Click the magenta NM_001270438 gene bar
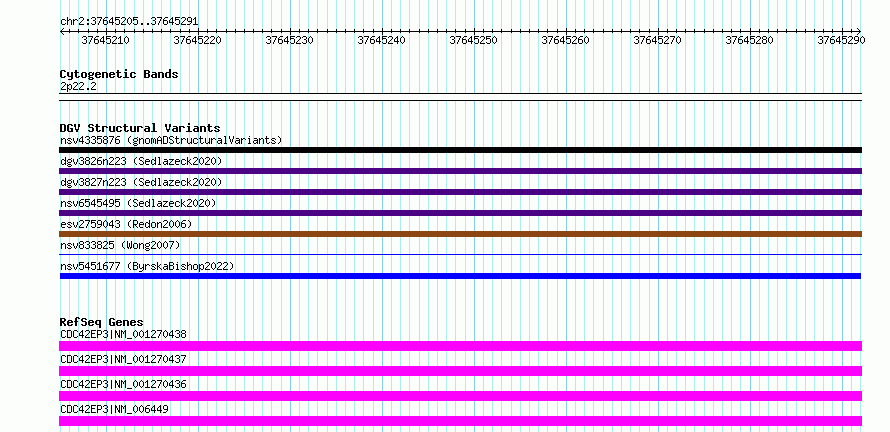The width and height of the screenshot is (890, 432). 460,346
